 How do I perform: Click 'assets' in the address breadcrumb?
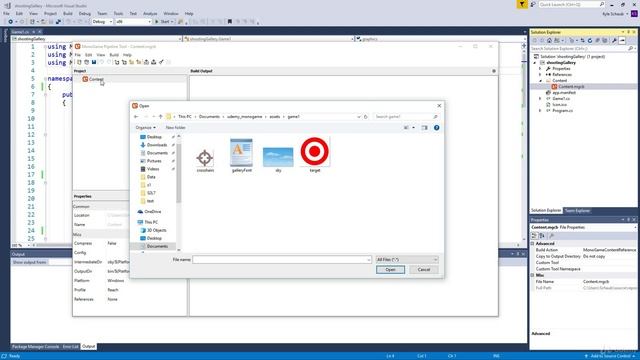[275, 117]
